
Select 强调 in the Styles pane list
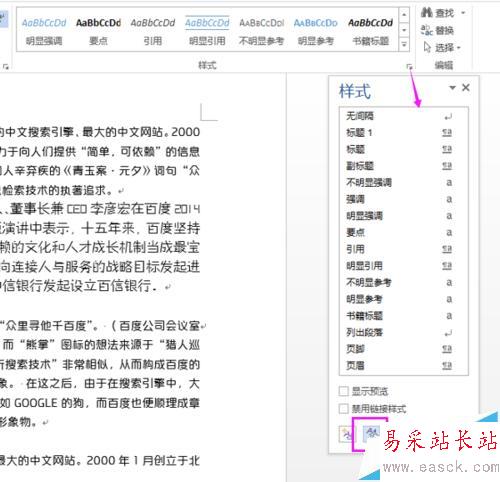point(403,199)
